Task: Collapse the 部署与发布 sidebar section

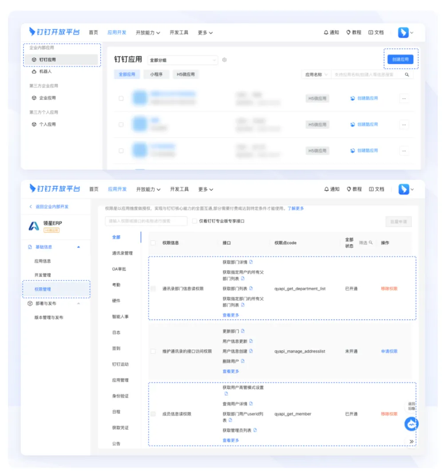Action: pyautogui.click(x=78, y=303)
